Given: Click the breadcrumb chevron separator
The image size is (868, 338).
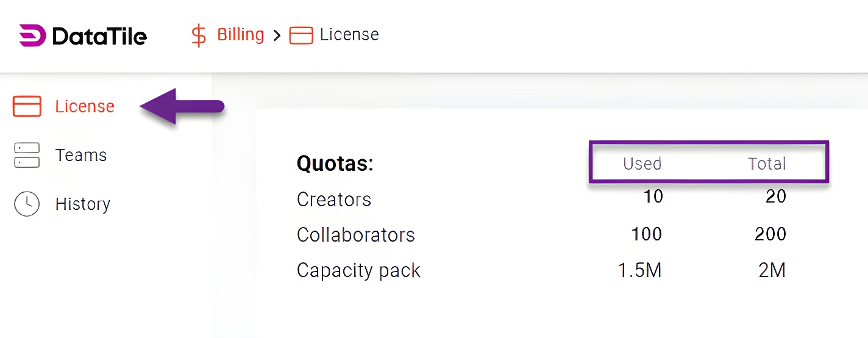Looking at the screenshot, I should click(277, 35).
